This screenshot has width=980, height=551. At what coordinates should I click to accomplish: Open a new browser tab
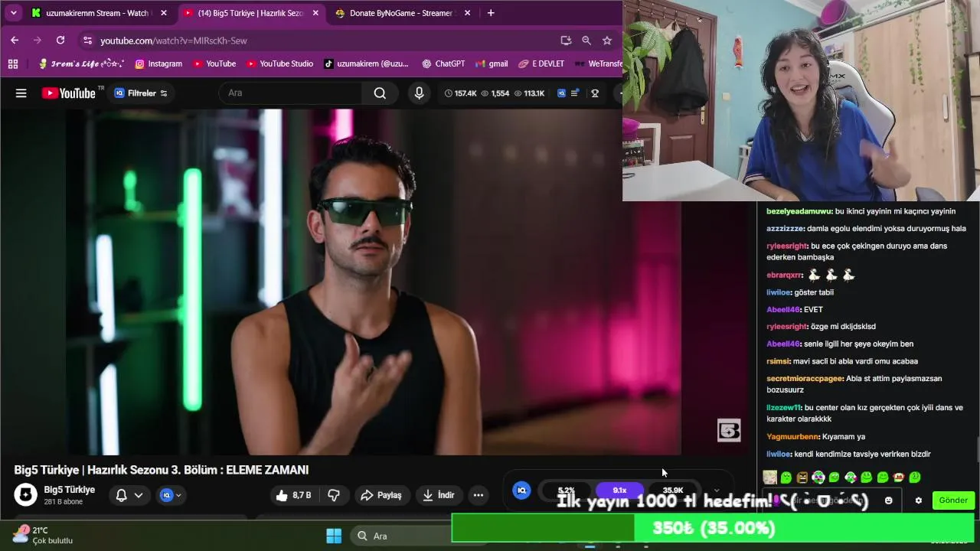(x=491, y=13)
